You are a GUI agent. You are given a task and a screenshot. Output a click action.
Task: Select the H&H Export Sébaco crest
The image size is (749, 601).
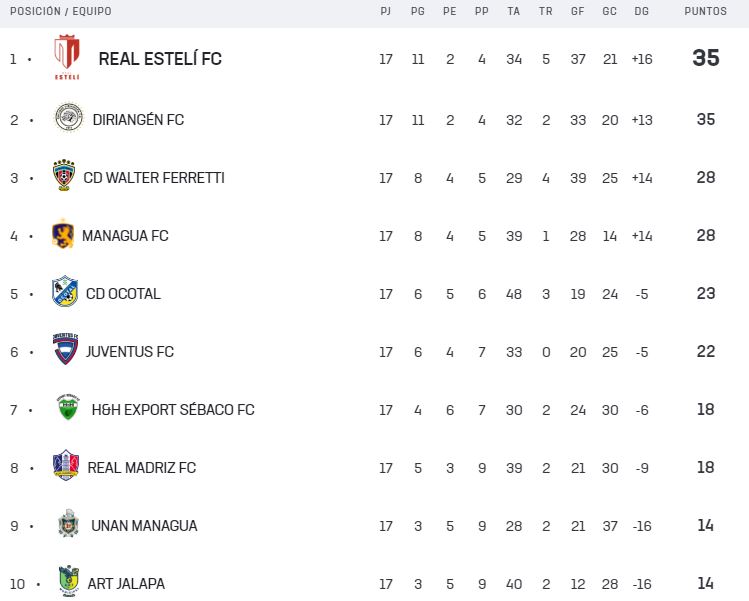point(67,409)
